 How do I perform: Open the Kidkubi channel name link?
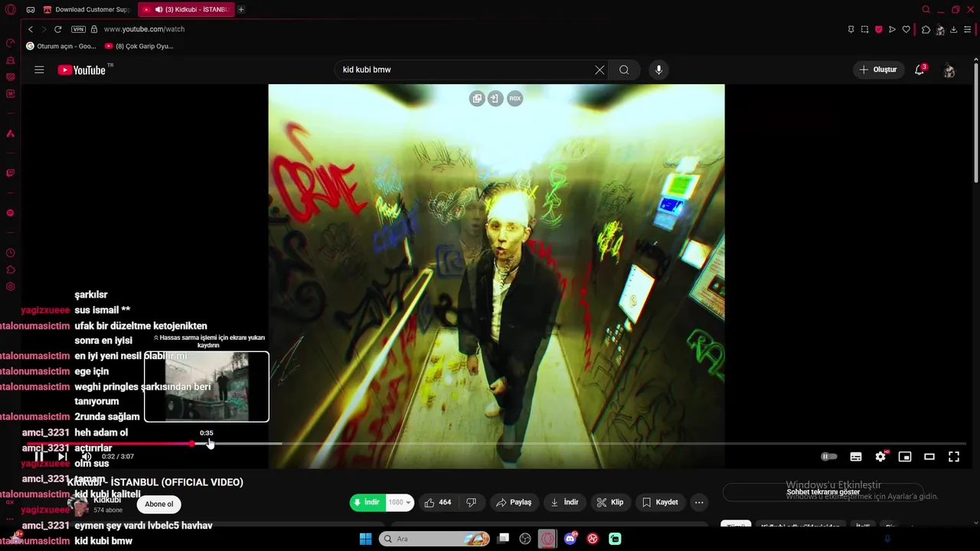(x=107, y=500)
